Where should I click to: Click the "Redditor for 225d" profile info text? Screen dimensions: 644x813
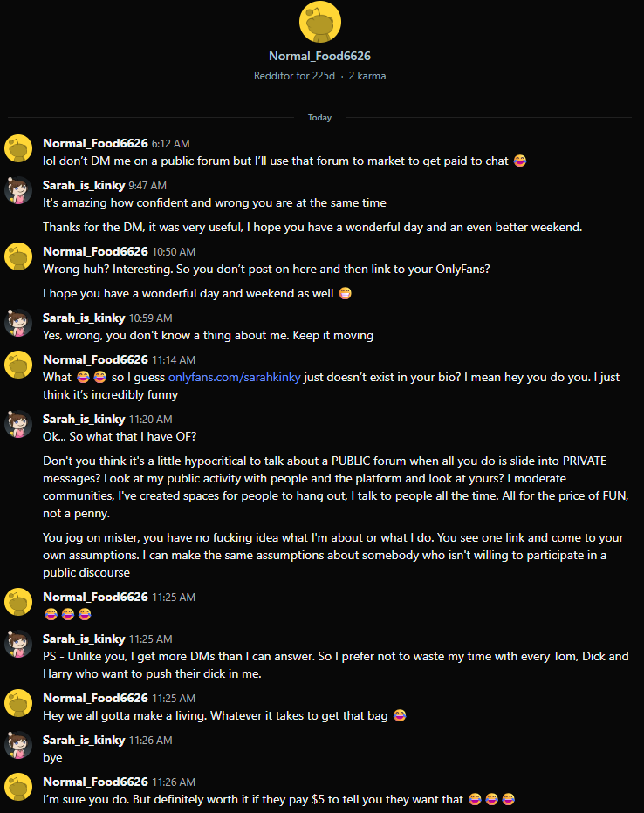pyautogui.click(x=294, y=76)
